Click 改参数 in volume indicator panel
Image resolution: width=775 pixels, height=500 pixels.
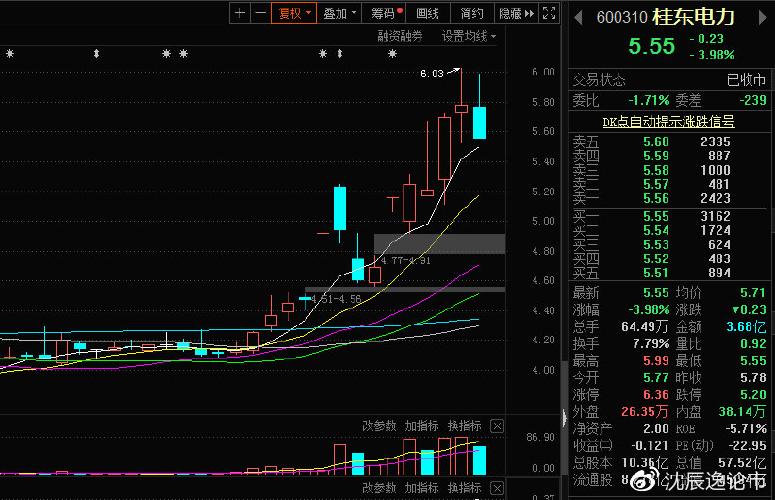pos(379,426)
